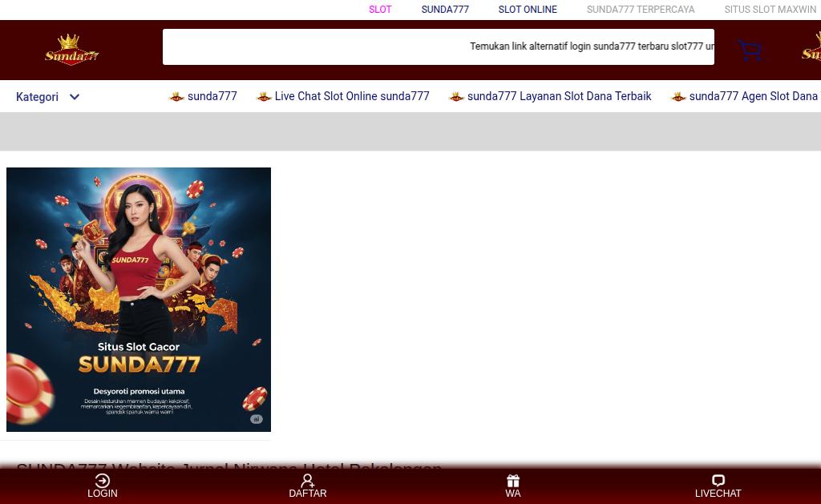The image size is (821, 504).
Task: Click the partial logo at header right
Action: pyautogui.click(x=811, y=47)
